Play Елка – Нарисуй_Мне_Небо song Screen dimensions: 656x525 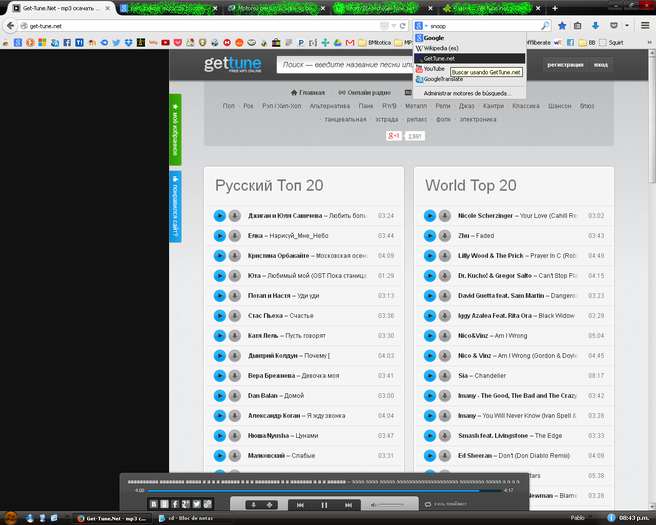[x=220, y=236]
